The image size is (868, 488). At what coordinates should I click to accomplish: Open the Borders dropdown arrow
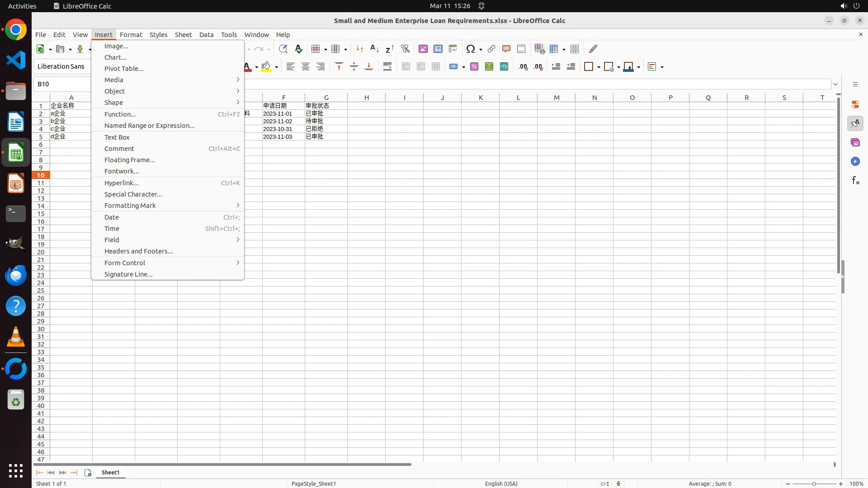point(599,67)
